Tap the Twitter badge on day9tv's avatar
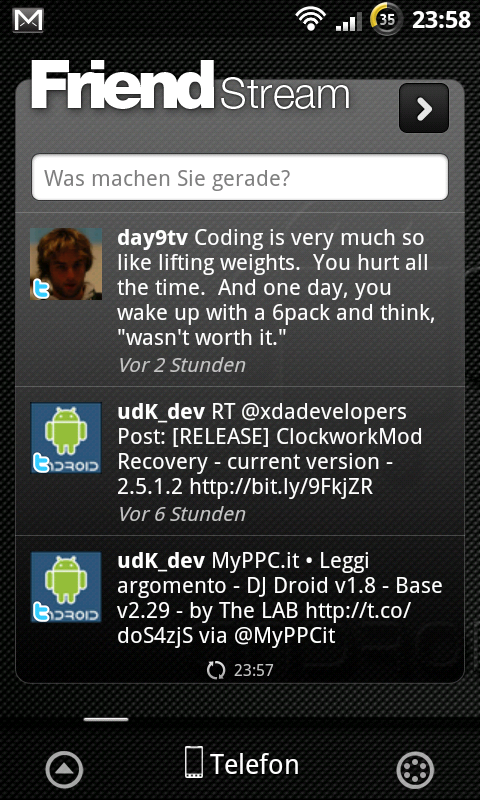Screen dimensions: 480x800 [41, 289]
